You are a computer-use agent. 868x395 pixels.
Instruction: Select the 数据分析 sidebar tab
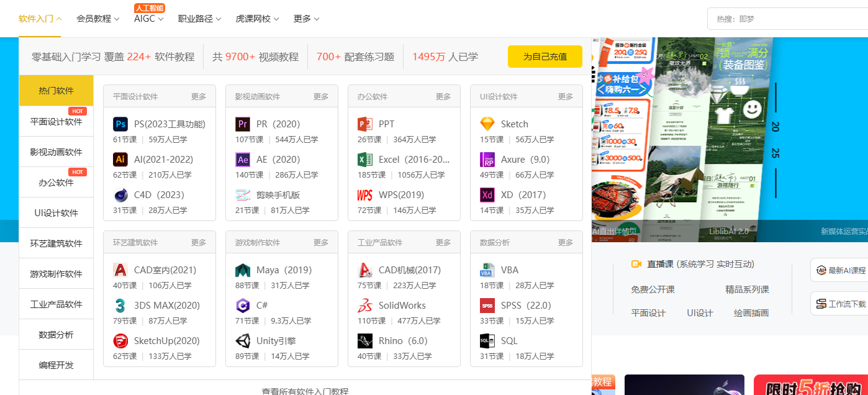(x=57, y=335)
